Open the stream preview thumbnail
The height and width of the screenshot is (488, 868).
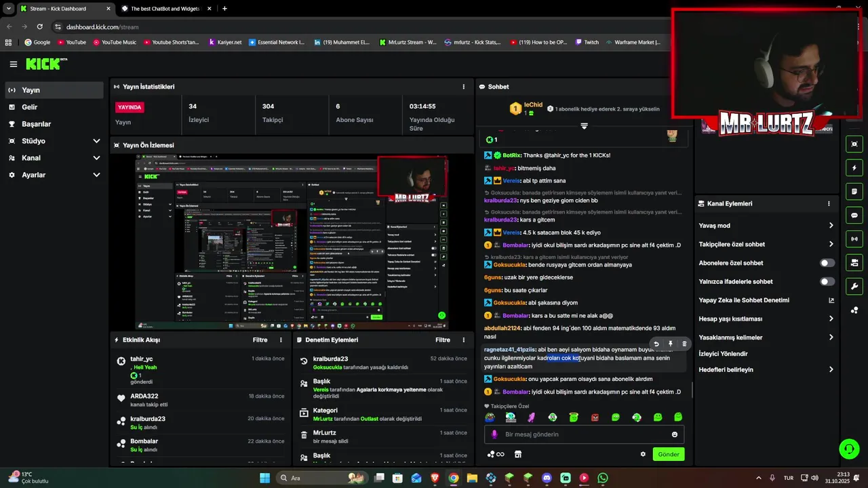point(292,242)
